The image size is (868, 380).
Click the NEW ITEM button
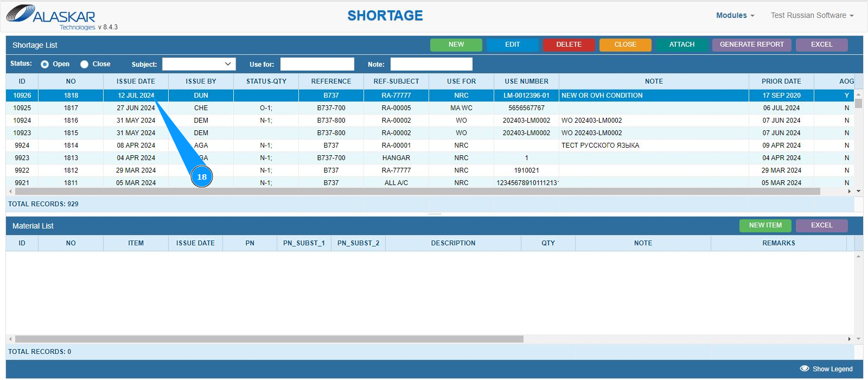[x=765, y=225]
